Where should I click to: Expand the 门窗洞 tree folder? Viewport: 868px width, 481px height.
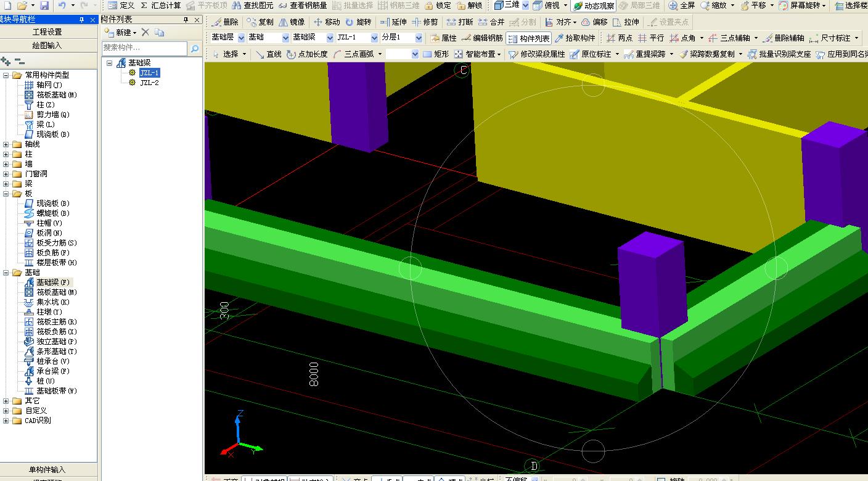[x=6, y=174]
